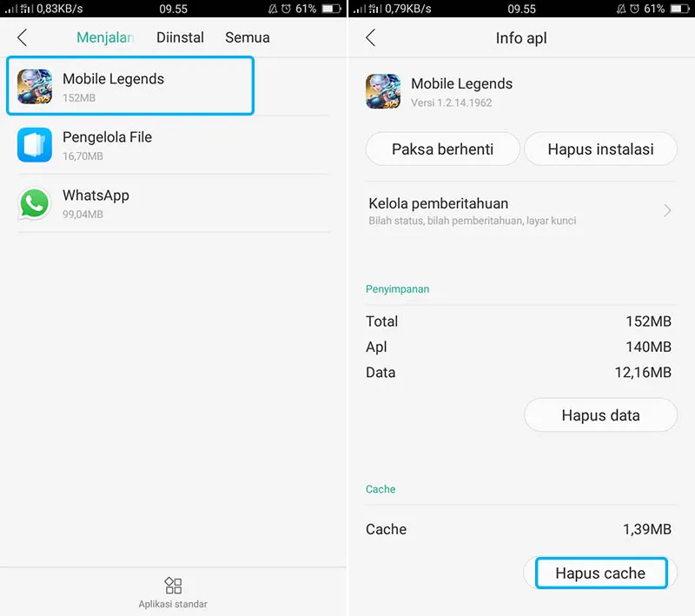Switch to the Menjalankan tab
695x616 pixels.
pyautogui.click(x=104, y=37)
